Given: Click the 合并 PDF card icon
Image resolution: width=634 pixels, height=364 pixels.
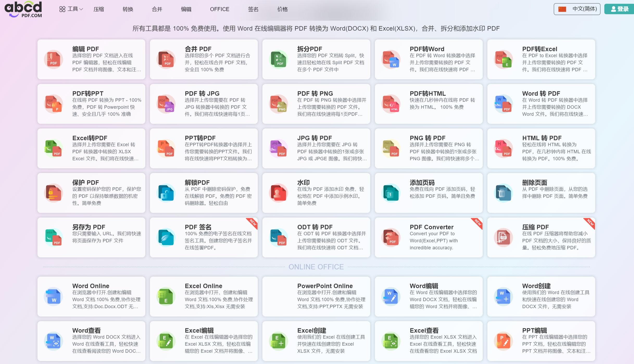Looking at the screenshot, I should [x=166, y=59].
